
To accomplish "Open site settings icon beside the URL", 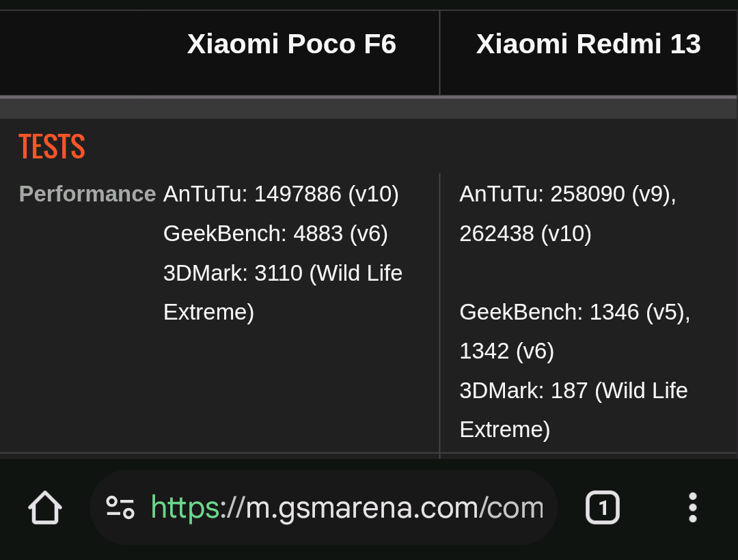I will tap(120, 507).
